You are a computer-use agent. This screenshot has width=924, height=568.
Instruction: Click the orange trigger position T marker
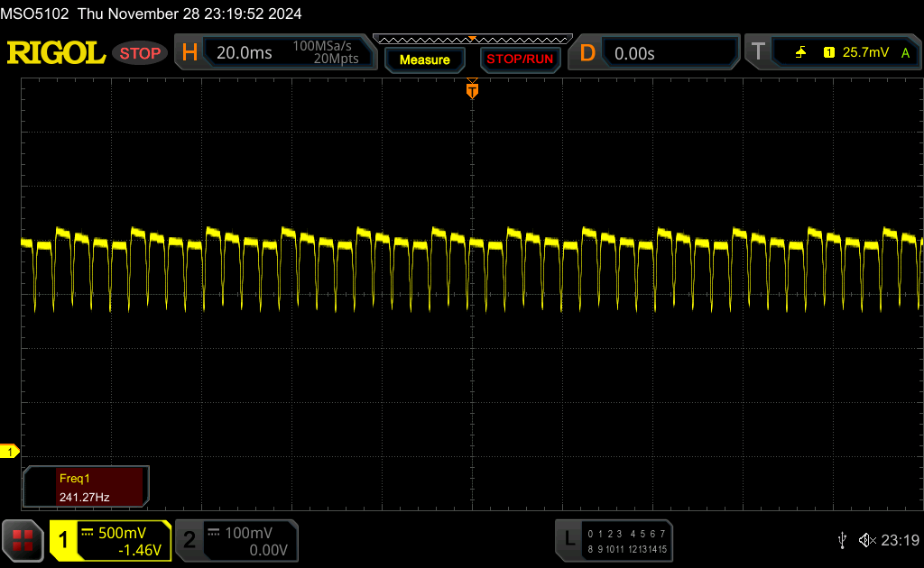coord(472,90)
